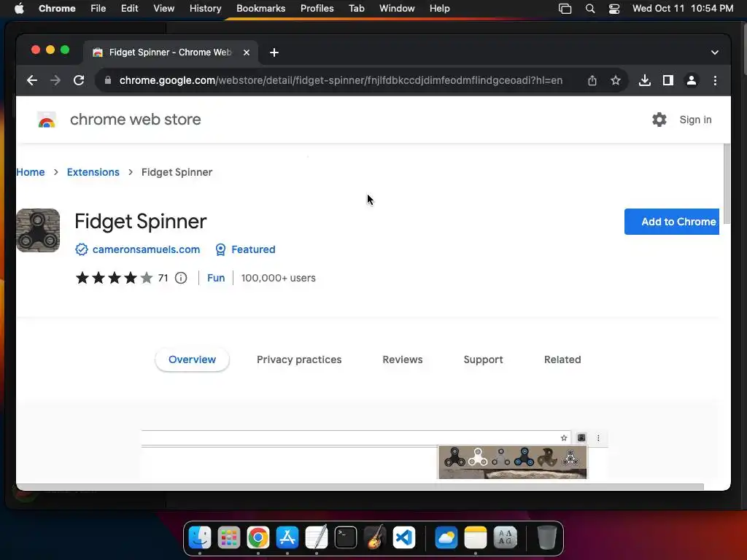Click the Sign in link

coord(695,120)
